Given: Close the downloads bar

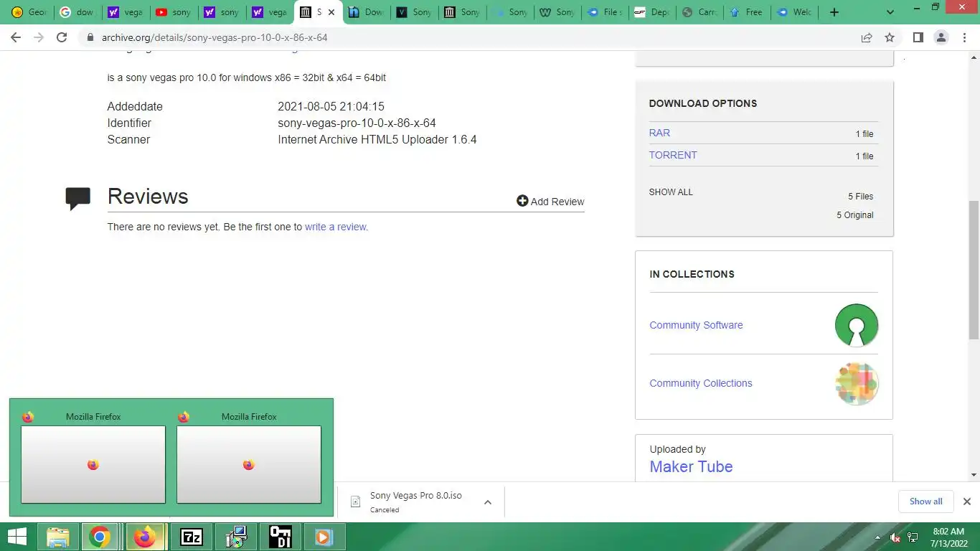Looking at the screenshot, I should [966, 501].
